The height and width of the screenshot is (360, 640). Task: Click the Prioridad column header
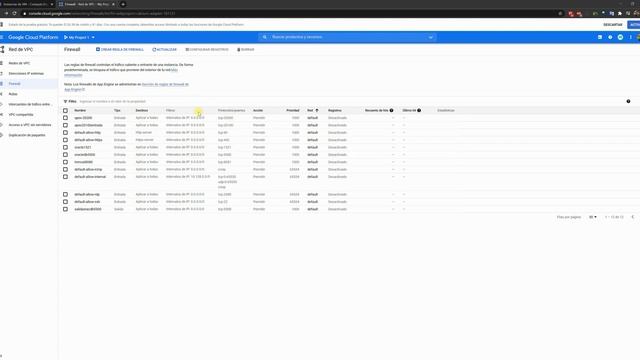click(293, 111)
